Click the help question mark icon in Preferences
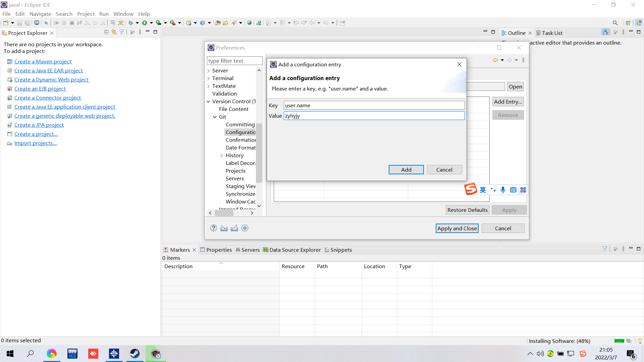644x362 pixels. pyautogui.click(x=214, y=228)
